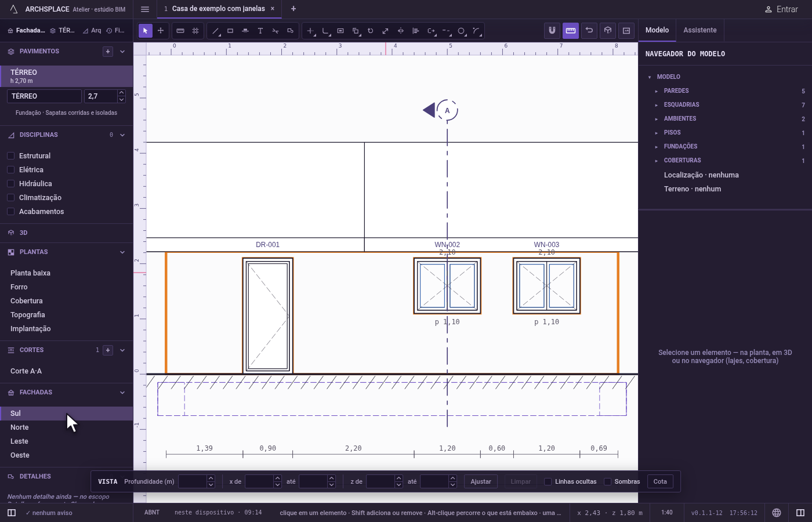Add a new pavimento with plus button
Viewport: 812px width, 522px height.
(108, 52)
